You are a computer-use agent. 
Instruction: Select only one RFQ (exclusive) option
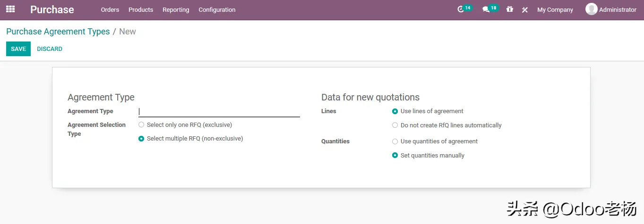pos(141,125)
